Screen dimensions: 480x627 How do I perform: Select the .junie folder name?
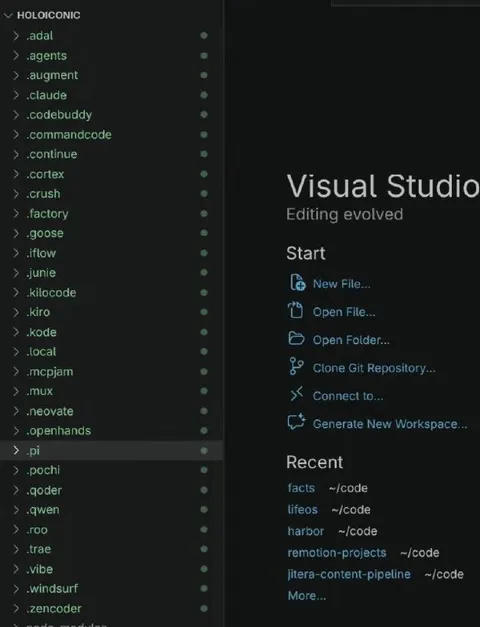(41, 273)
